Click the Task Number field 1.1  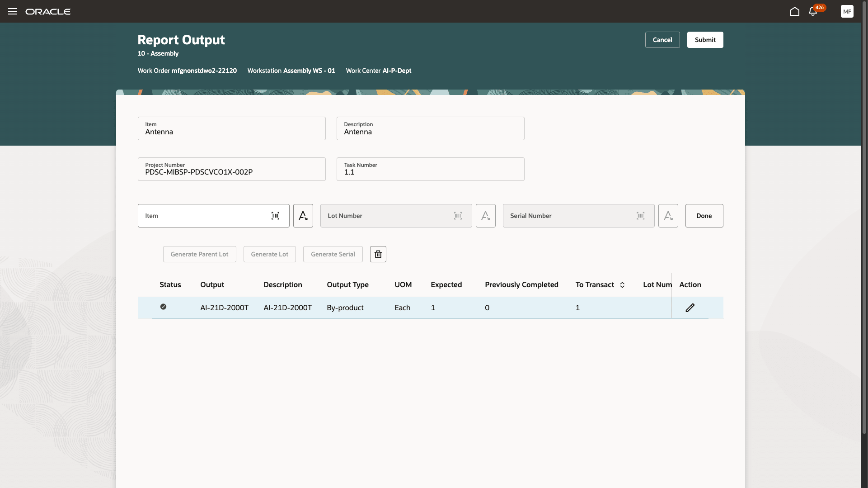431,169
